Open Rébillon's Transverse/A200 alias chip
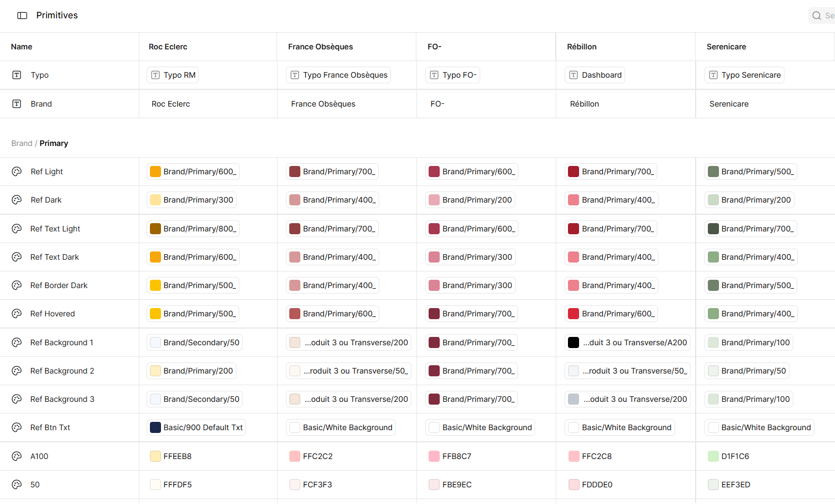Screen dimensions: 835x504 coord(628,342)
